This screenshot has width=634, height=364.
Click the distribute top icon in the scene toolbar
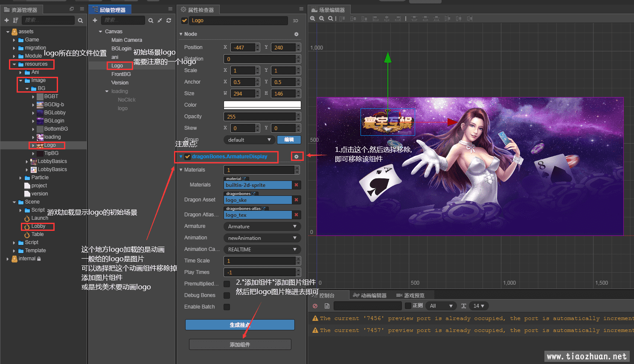(x=413, y=18)
